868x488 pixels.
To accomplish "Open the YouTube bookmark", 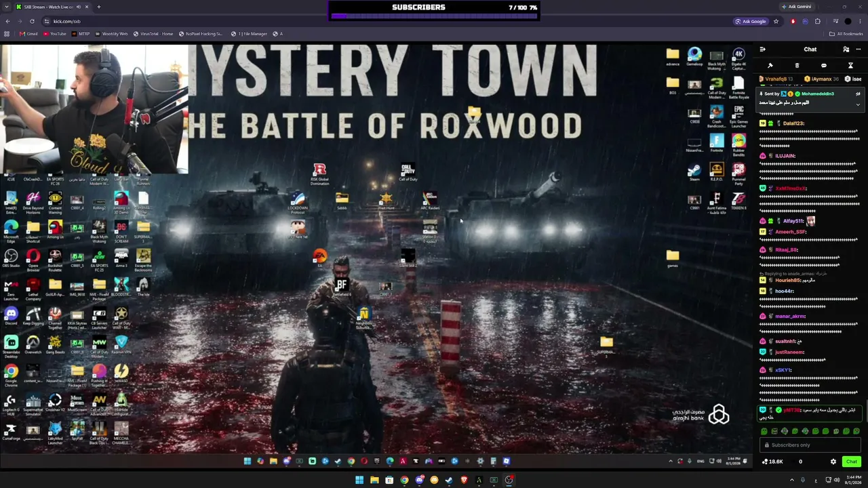I will pyautogui.click(x=54, y=34).
